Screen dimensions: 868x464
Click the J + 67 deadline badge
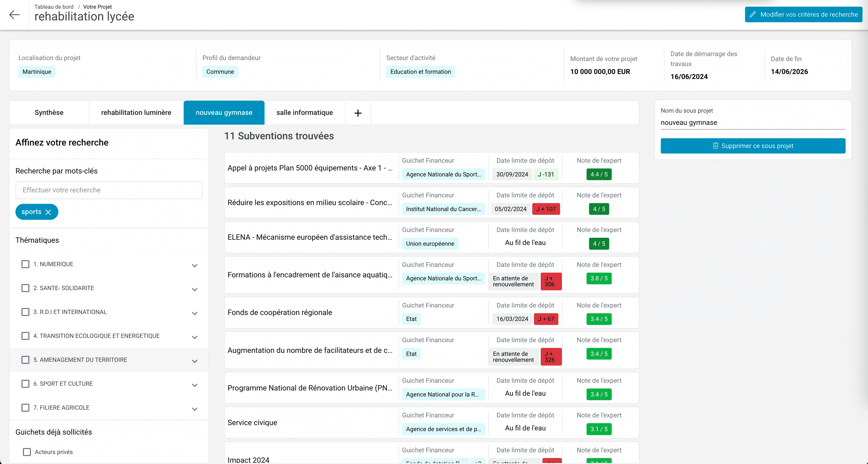(x=546, y=319)
